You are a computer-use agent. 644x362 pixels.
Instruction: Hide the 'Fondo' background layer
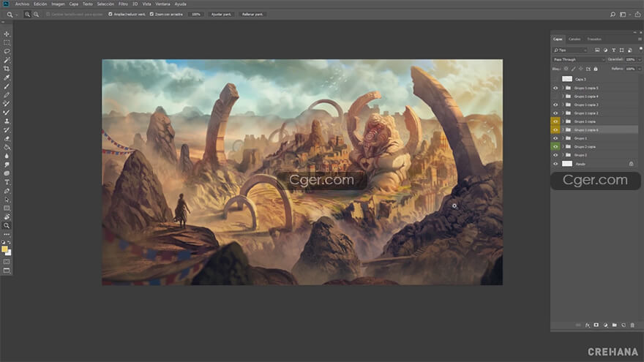click(x=555, y=164)
